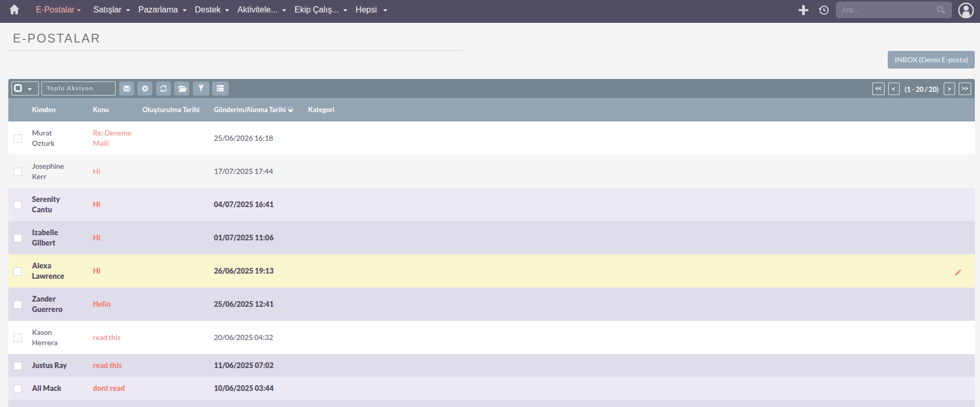The height and width of the screenshot is (407, 980).
Task: Click the INBOX (Demo E-posta) button
Action: tap(931, 60)
